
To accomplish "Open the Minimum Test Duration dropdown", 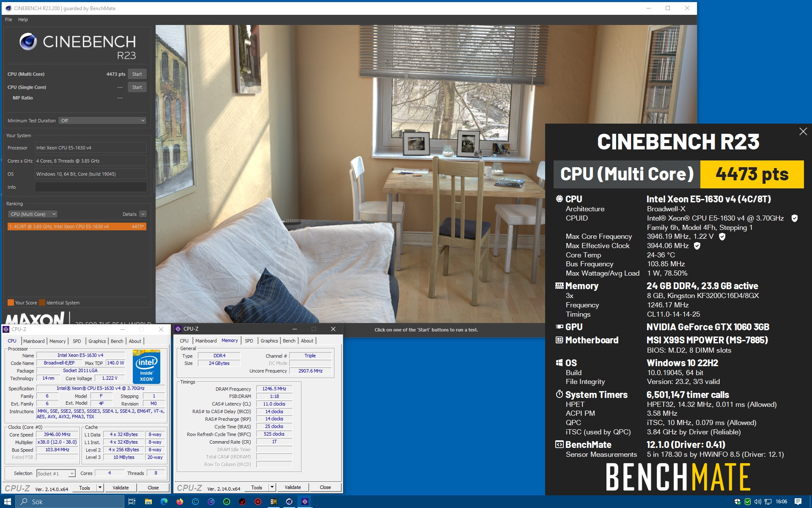I will (x=102, y=121).
